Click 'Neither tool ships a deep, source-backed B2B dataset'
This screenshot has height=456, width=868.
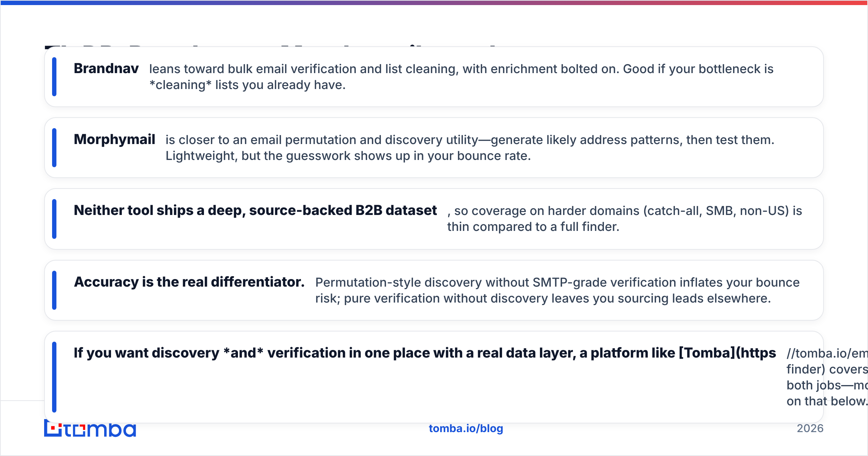coord(255,210)
